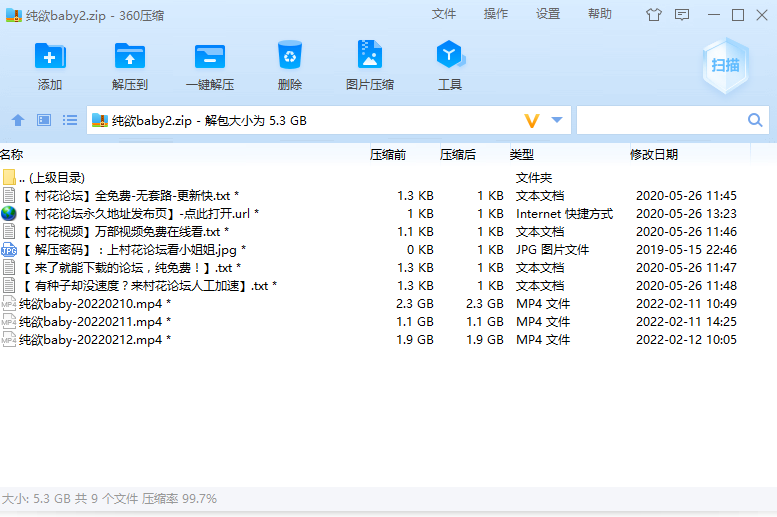This screenshot has width=777, height=517.
Task: Click the orange V security indicator
Action: [532, 120]
